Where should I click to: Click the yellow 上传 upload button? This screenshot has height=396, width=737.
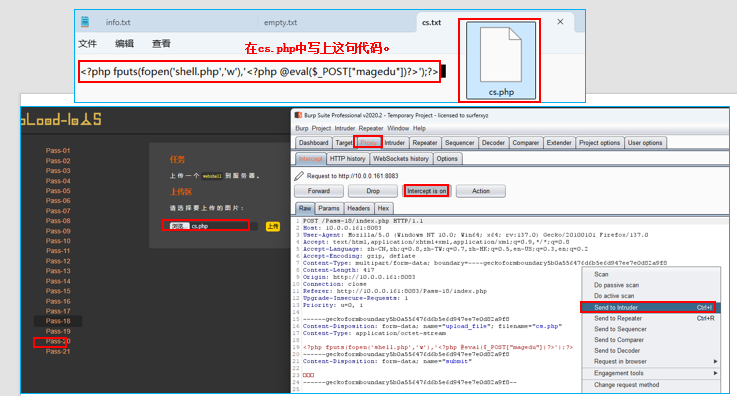pyautogui.click(x=273, y=226)
